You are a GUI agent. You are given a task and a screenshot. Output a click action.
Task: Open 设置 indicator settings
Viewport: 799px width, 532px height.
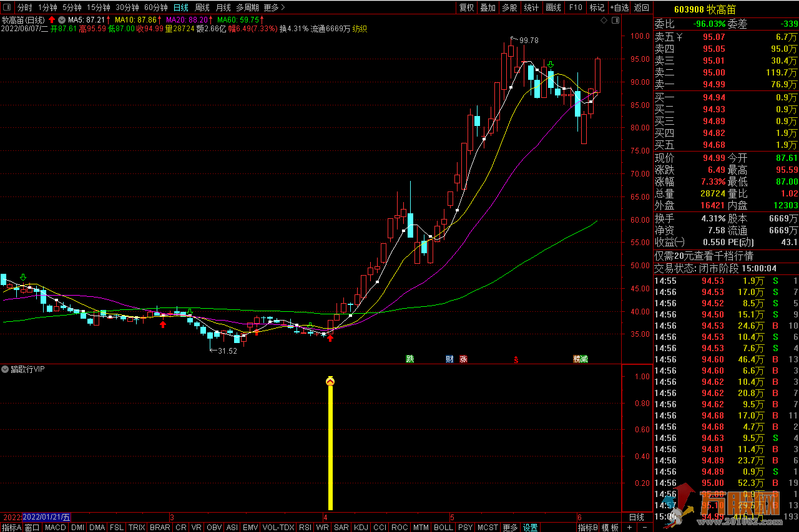[530, 527]
